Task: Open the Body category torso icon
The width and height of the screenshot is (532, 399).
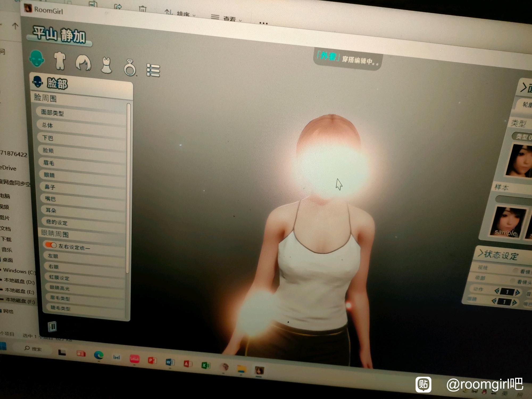Action: click(60, 61)
